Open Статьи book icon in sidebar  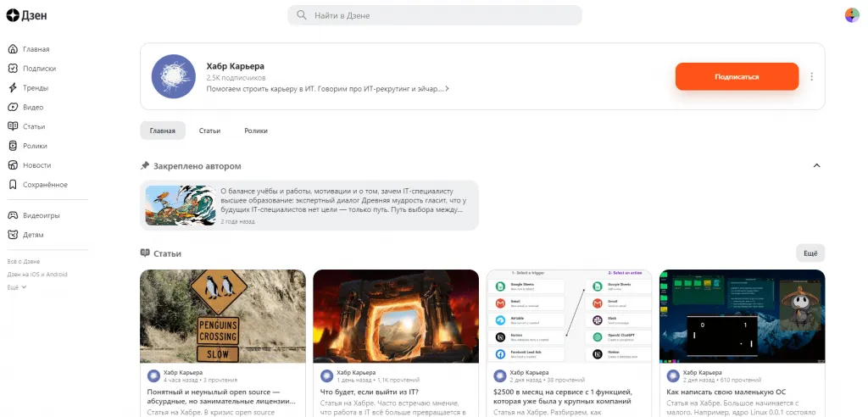[x=13, y=127]
